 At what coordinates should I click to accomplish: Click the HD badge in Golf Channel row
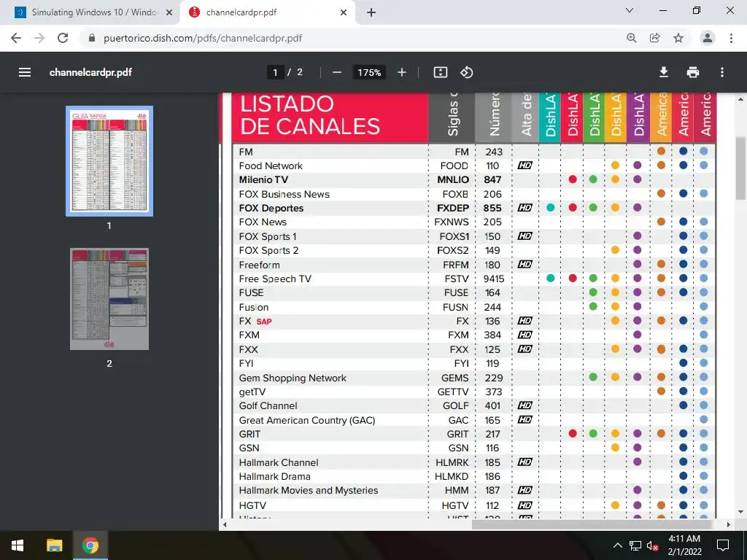pyautogui.click(x=525, y=405)
